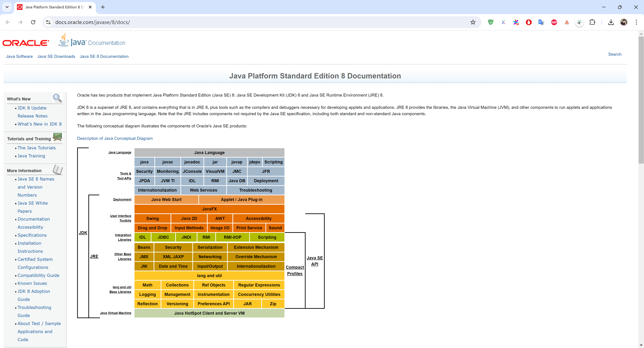Viewport: 644px width, 348px height.
Task: Click the chalkboard icon beside Tutorials and Training
Action: pyautogui.click(x=58, y=137)
